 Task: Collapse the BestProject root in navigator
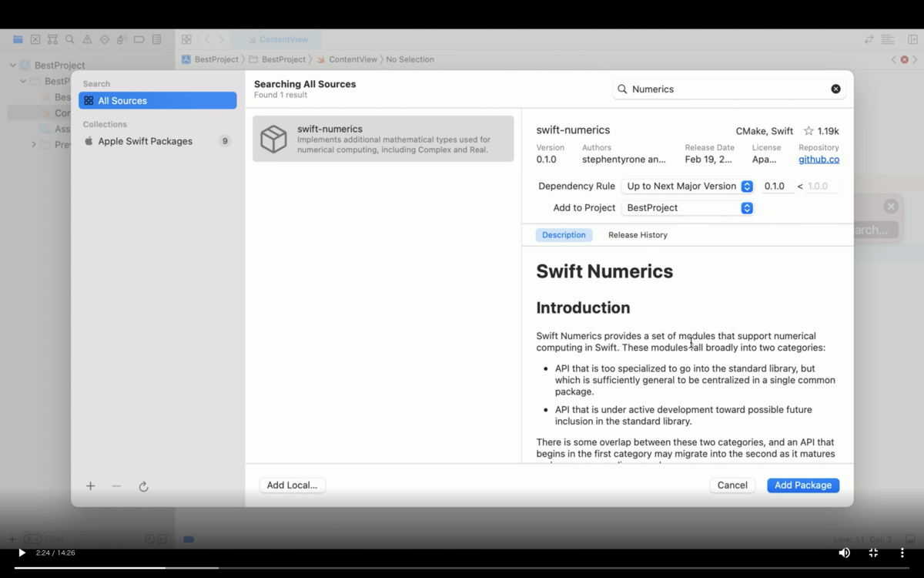pos(13,66)
